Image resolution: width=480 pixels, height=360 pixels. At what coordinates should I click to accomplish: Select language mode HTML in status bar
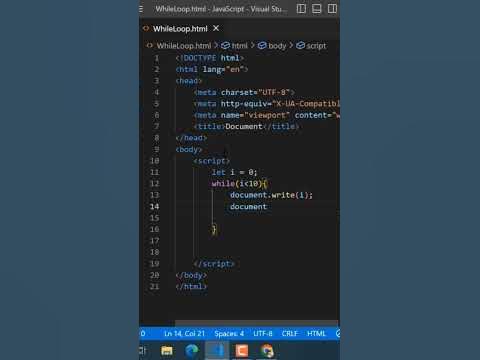point(316,334)
